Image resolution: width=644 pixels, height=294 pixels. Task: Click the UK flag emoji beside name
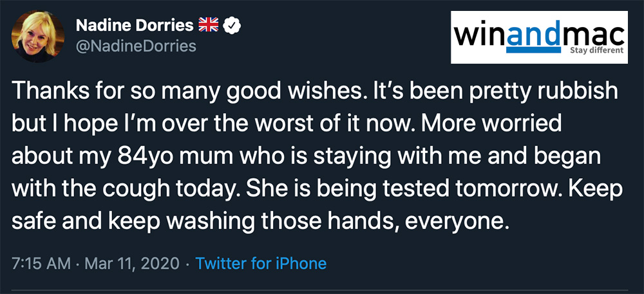click(x=207, y=26)
